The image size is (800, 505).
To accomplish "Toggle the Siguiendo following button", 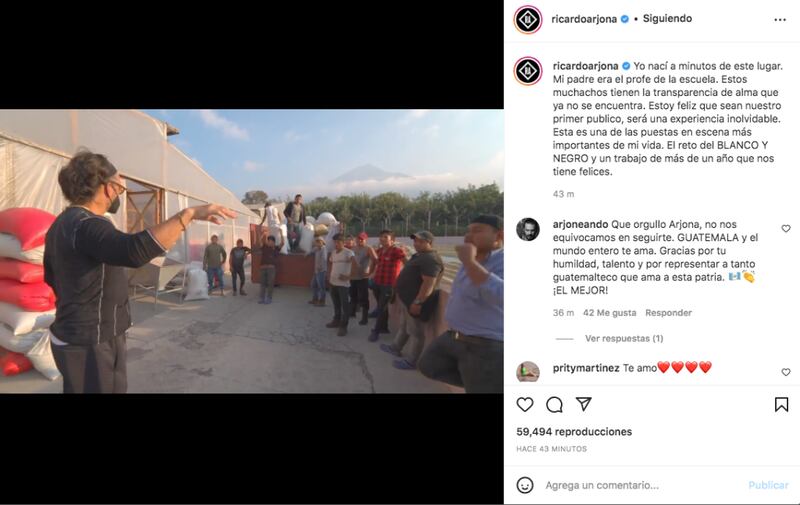I will pyautogui.click(x=667, y=18).
